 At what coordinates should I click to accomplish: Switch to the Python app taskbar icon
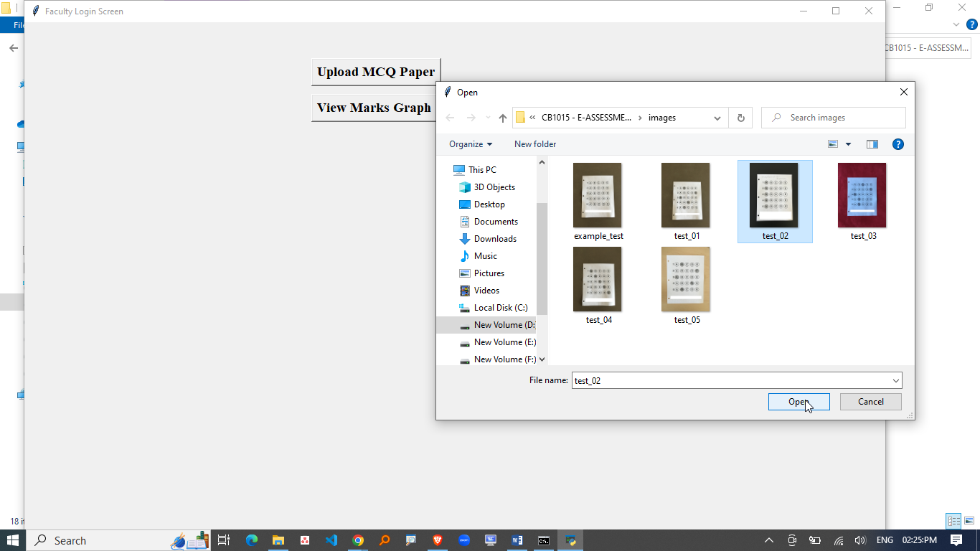click(570, 540)
